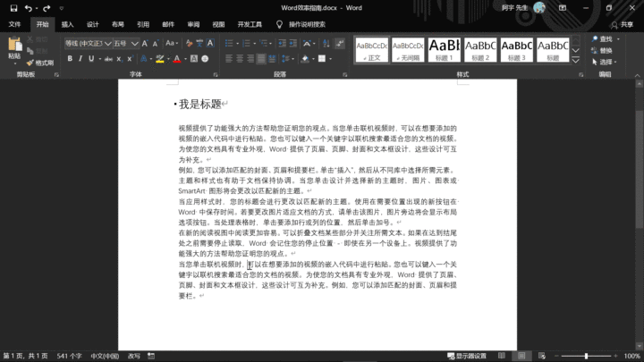
Task: Click the vertical scrollbar thumb
Action: pyautogui.click(x=639, y=170)
